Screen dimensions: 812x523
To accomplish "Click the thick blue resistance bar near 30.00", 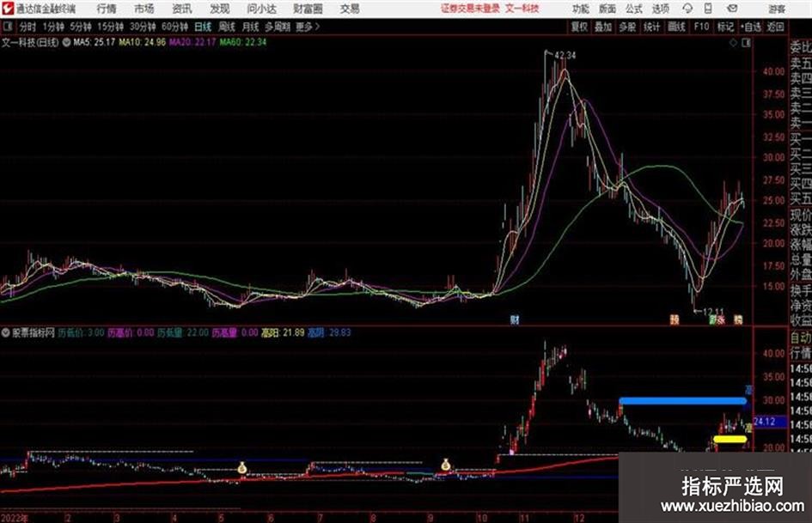I will tap(683, 401).
